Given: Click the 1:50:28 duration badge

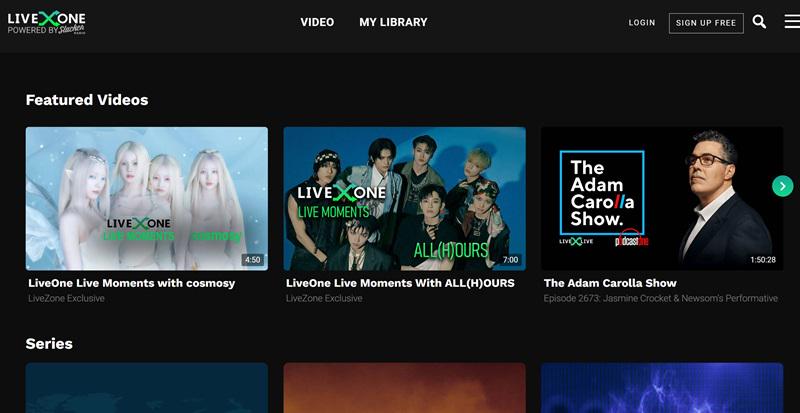Looking at the screenshot, I should click(763, 260).
